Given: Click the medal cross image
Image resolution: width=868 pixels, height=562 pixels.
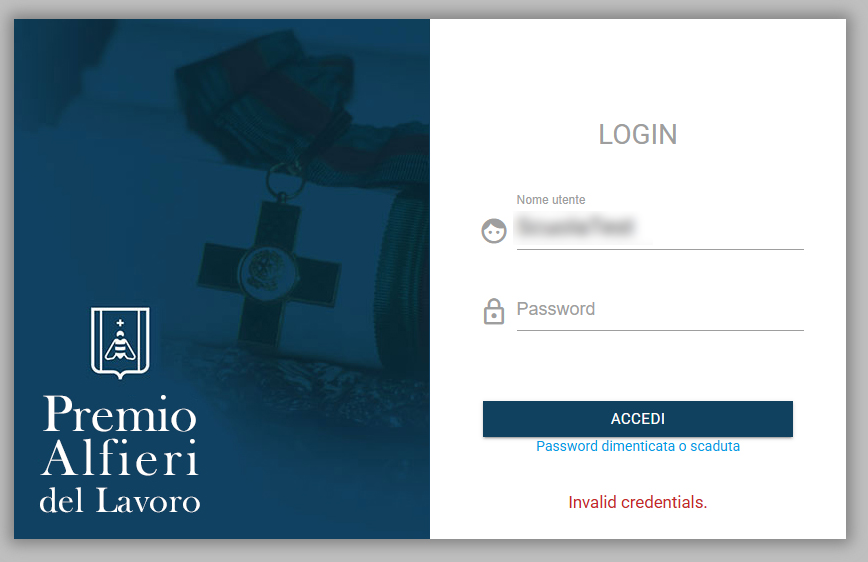Looking at the screenshot, I should 268,271.
